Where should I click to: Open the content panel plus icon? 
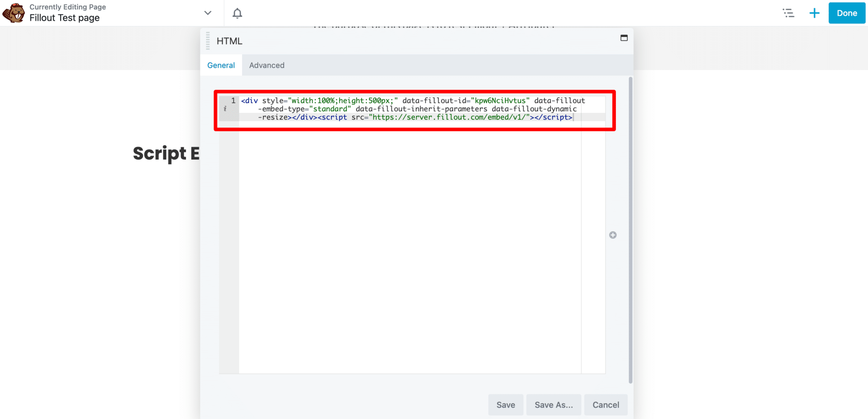[814, 13]
